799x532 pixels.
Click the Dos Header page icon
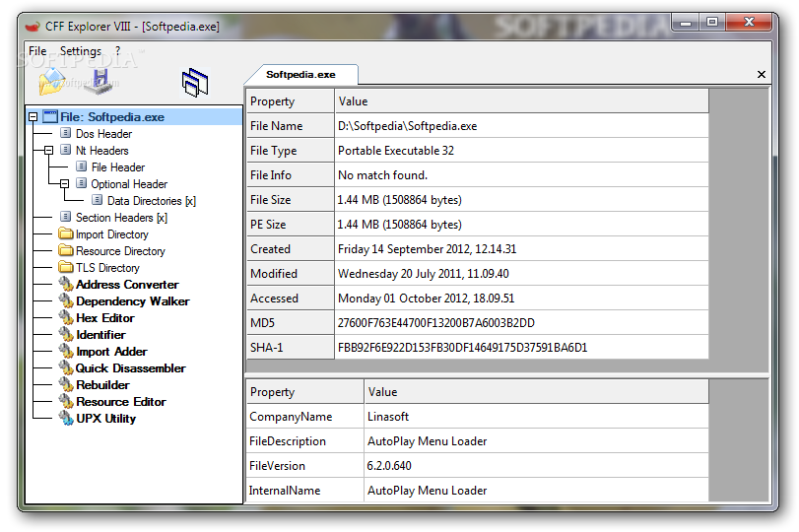(65, 134)
